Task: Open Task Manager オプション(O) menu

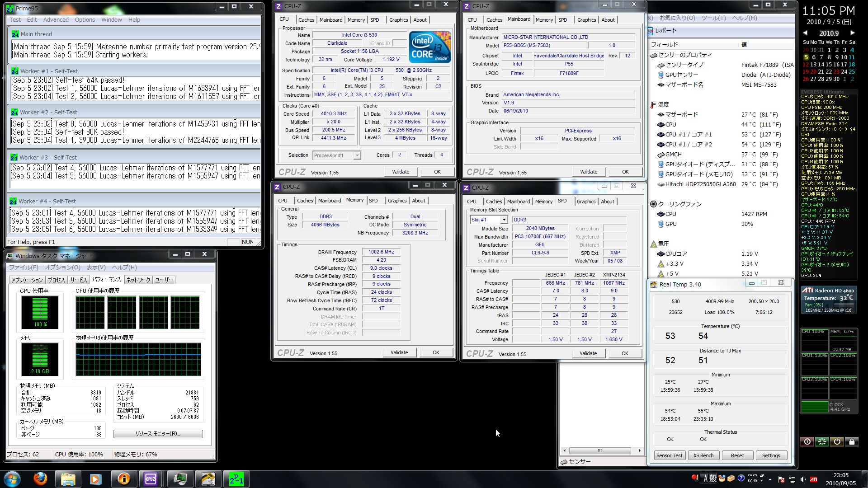Action: click(62, 267)
